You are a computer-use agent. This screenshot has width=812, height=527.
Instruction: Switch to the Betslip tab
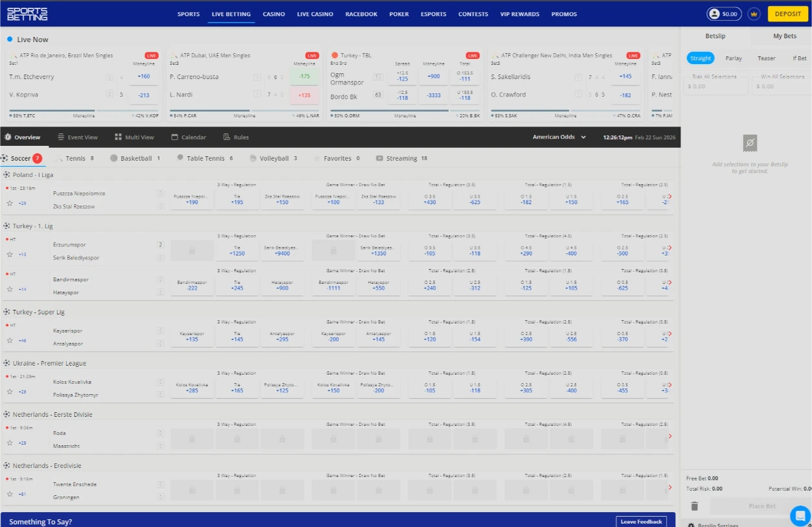click(x=715, y=36)
